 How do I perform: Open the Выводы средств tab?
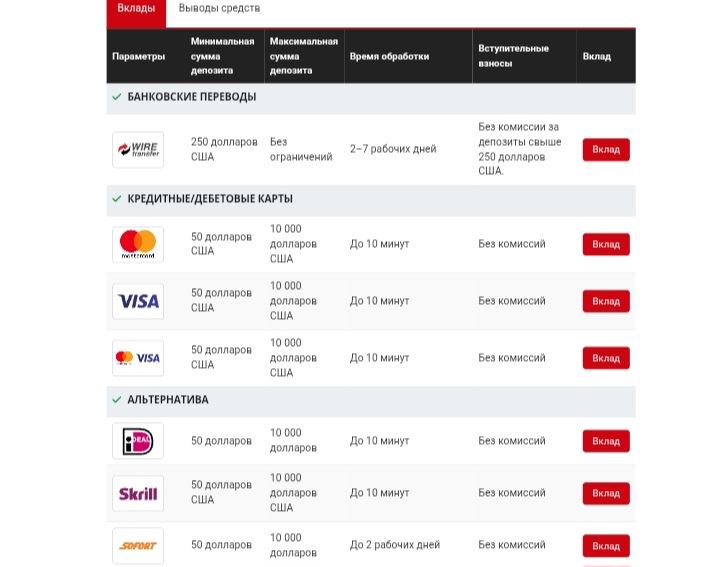coord(219,8)
